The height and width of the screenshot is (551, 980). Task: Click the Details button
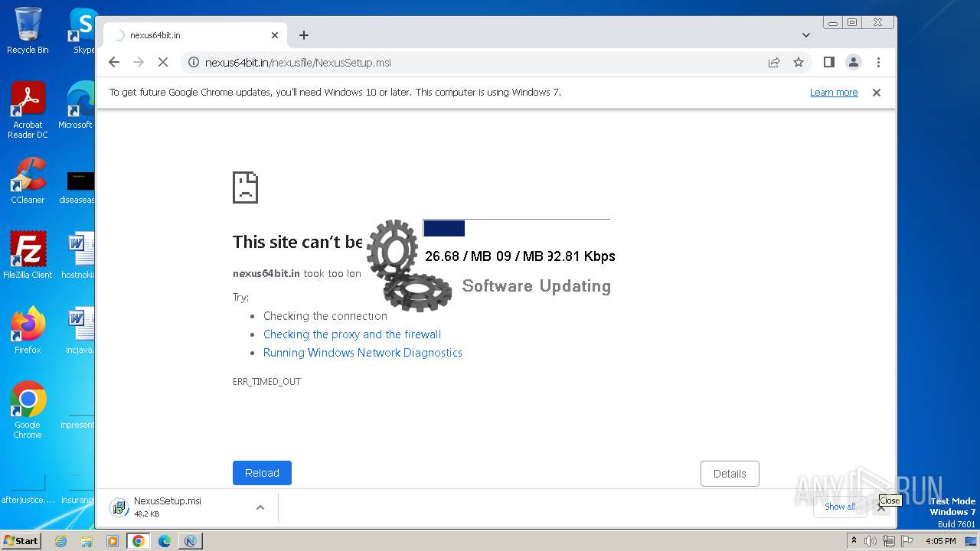[x=730, y=474]
